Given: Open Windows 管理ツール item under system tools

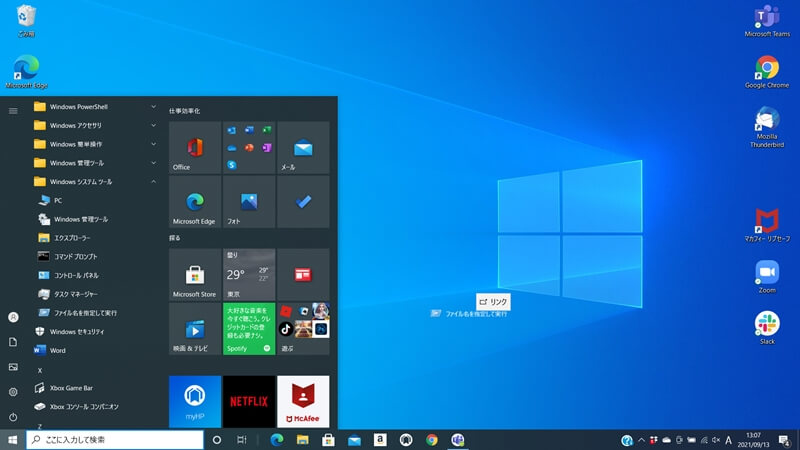Looking at the screenshot, I should [95, 219].
